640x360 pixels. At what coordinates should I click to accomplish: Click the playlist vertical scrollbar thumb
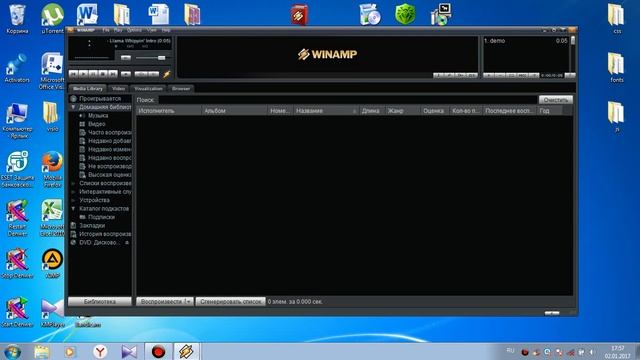coord(573,40)
